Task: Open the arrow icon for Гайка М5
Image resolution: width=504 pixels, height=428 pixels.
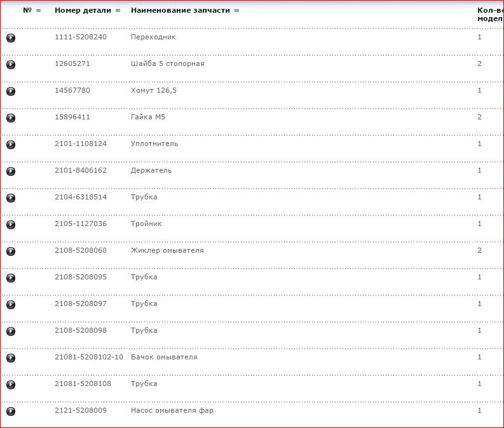Action: (11, 118)
